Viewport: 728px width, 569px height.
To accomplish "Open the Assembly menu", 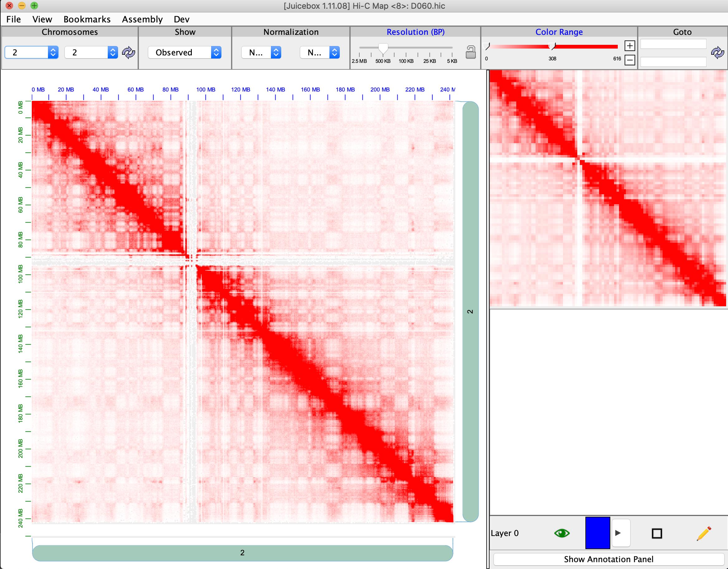I will pyautogui.click(x=142, y=19).
